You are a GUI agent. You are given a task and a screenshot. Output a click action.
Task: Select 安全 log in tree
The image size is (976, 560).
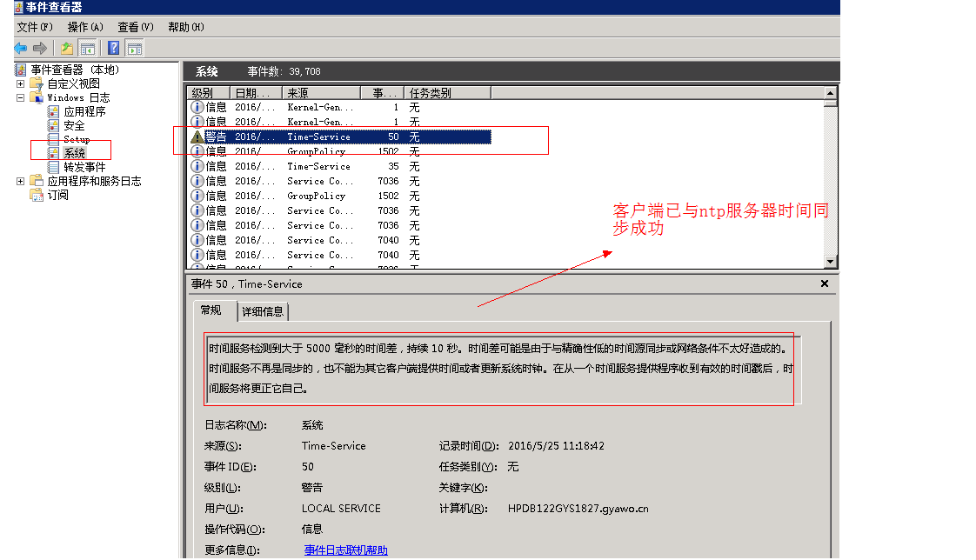click(74, 125)
